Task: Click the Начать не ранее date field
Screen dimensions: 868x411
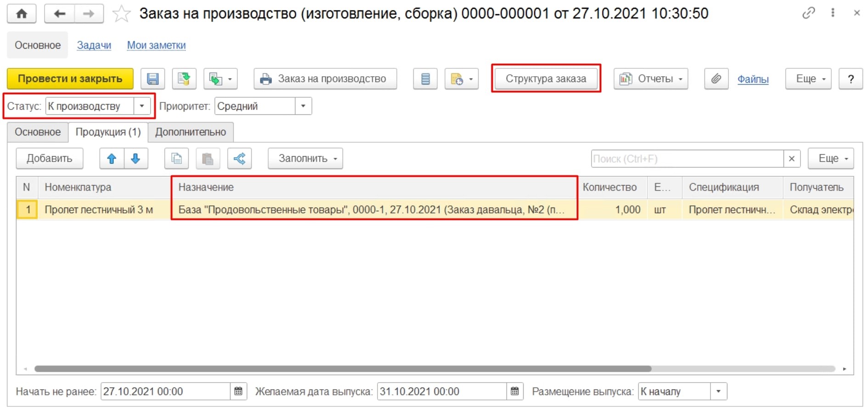Action: pos(165,392)
